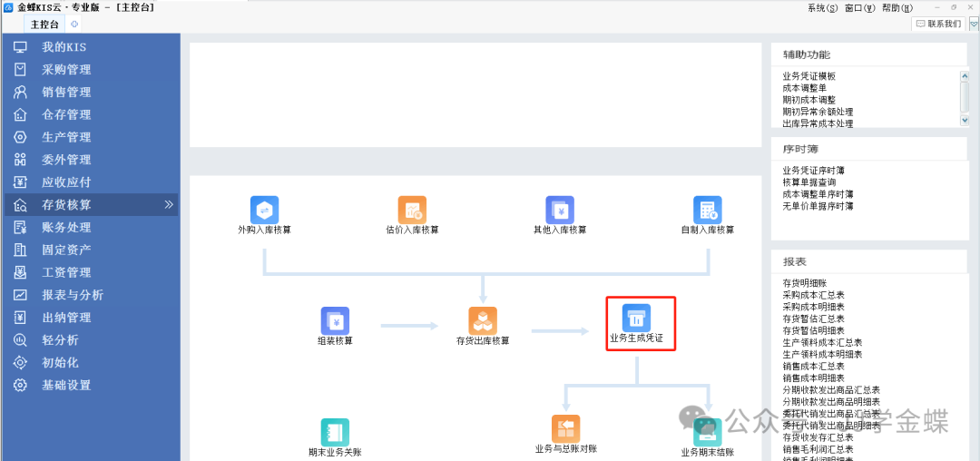Open the 帮助(H) menu
The width and height of the screenshot is (980, 461).
[897, 8]
